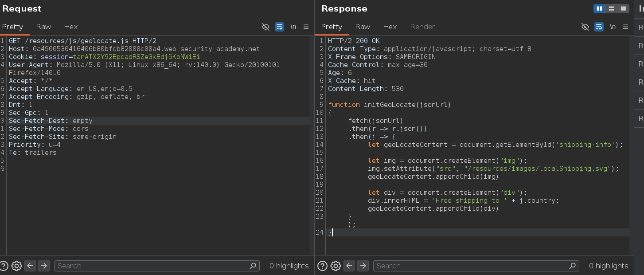Click the Response 0 highlights label
This screenshot has height=275, width=644.
609,266
